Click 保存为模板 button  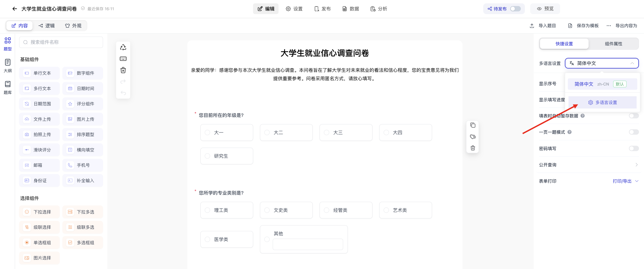(x=583, y=25)
